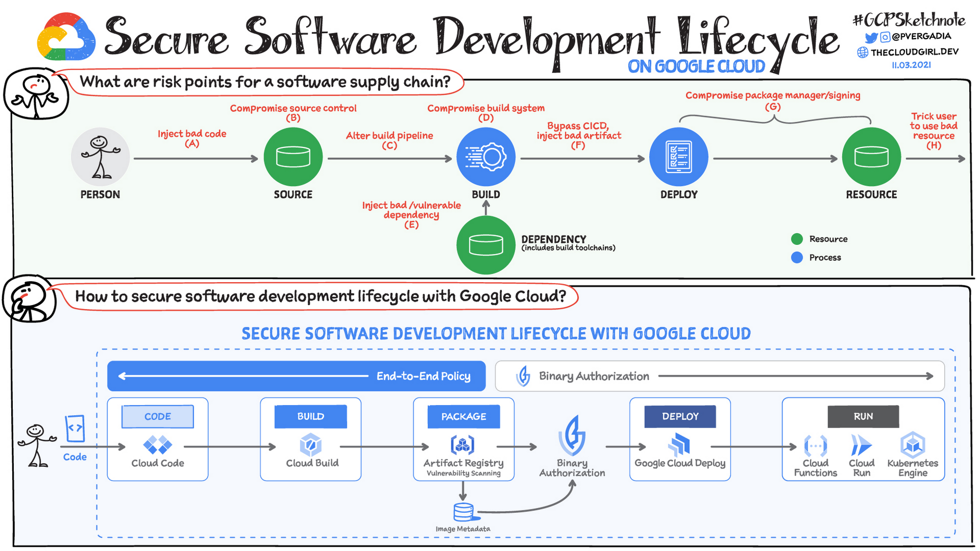The height and width of the screenshot is (551, 980).
Task: Click the RUN stage header
Action: point(863,416)
